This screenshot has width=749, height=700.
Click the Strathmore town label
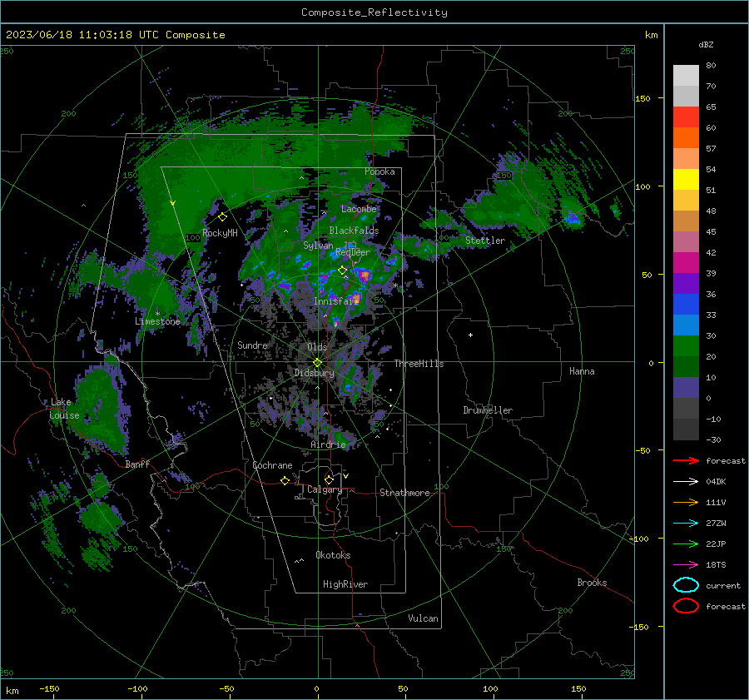404,493
